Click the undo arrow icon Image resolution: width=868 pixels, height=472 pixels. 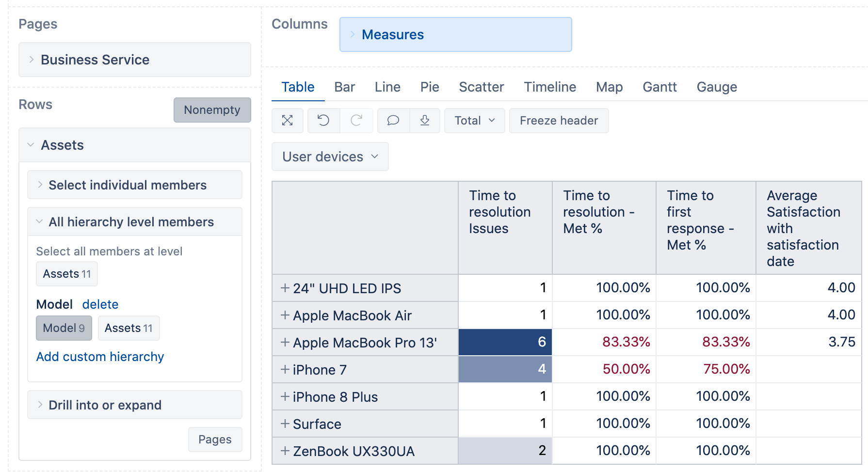point(323,121)
